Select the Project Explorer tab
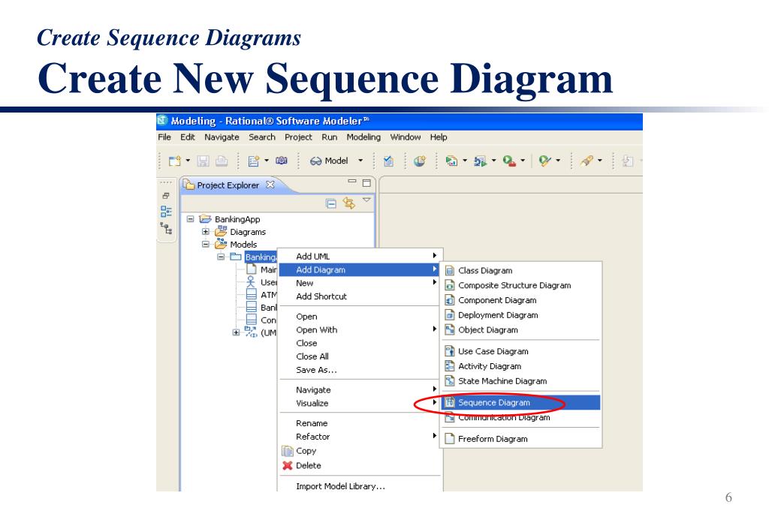The height and width of the screenshot is (532, 769). click(228, 185)
